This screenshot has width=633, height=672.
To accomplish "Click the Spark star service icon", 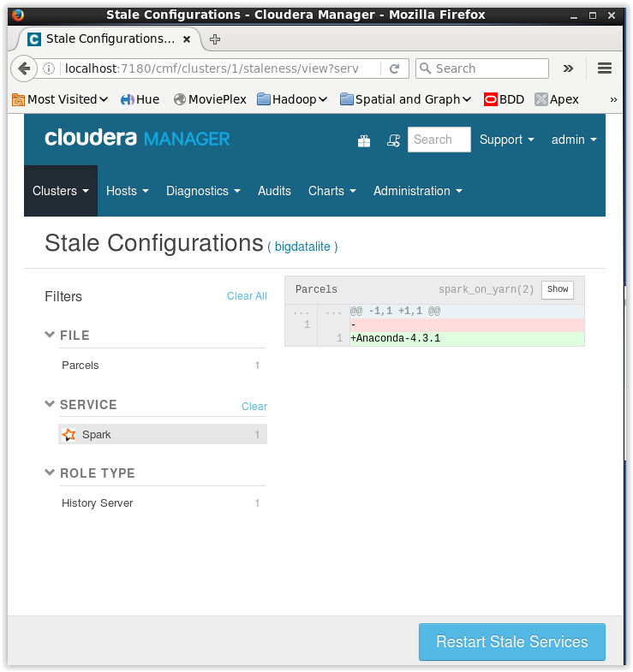I will pyautogui.click(x=69, y=435).
